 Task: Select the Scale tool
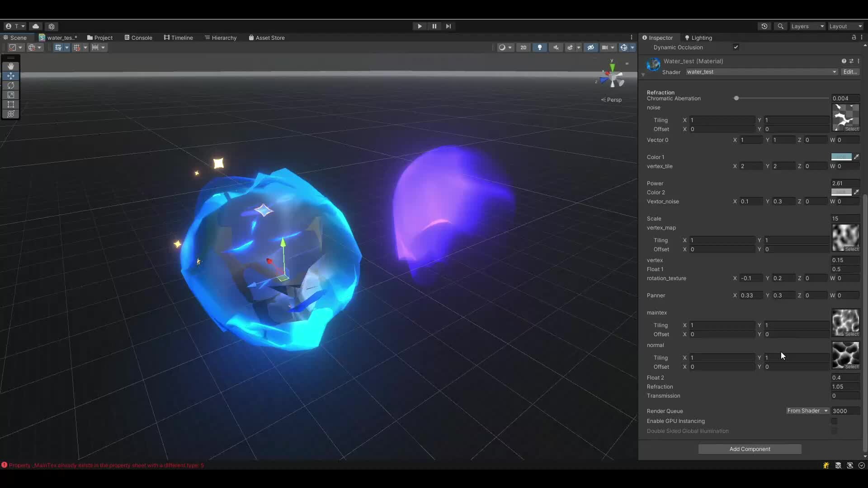pos(10,95)
